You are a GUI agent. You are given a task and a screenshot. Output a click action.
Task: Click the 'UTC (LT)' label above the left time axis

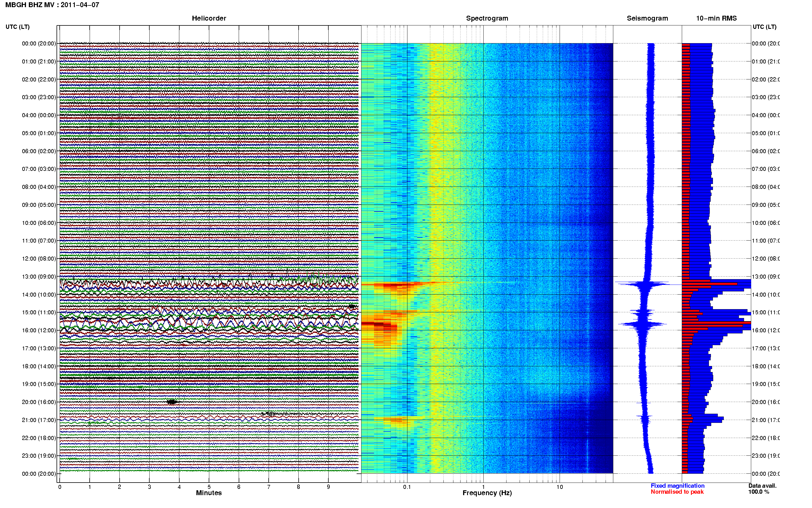pos(17,27)
